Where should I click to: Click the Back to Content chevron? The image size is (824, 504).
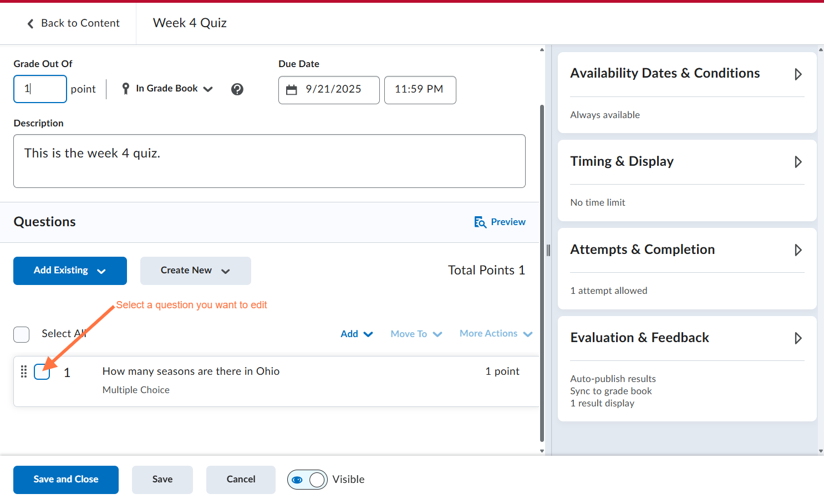tap(30, 23)
